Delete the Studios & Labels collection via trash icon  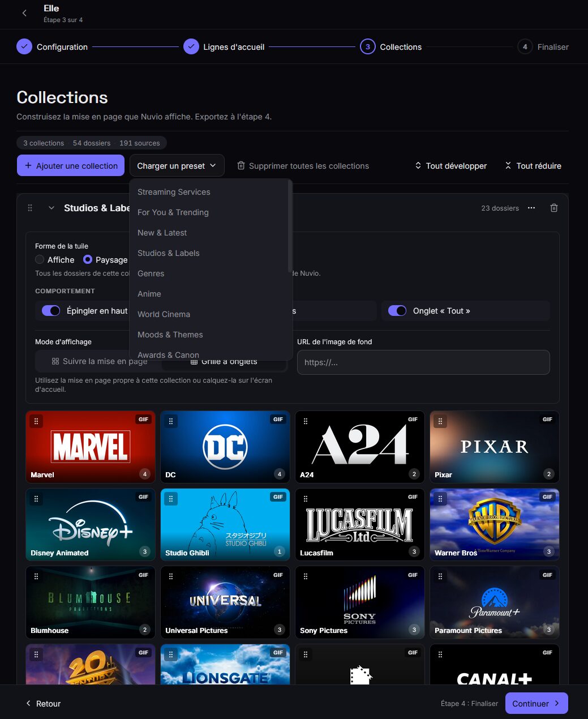[x=554, y=208]
